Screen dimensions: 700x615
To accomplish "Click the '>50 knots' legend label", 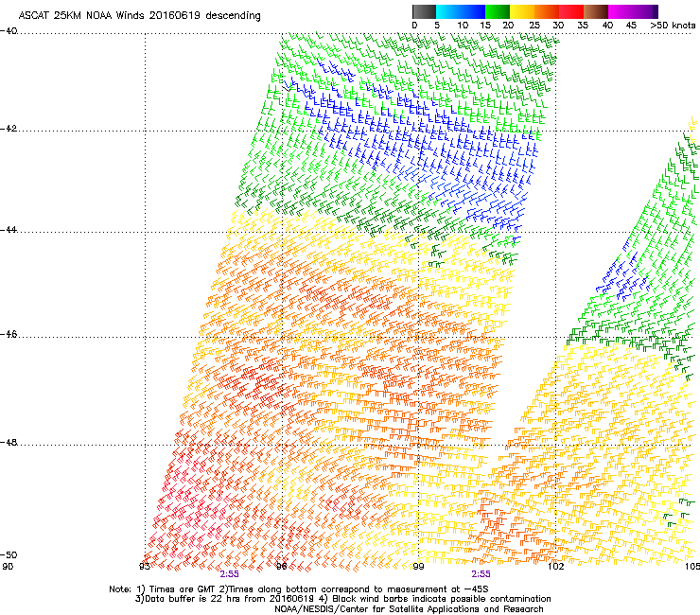I will (x=673, y=26).
